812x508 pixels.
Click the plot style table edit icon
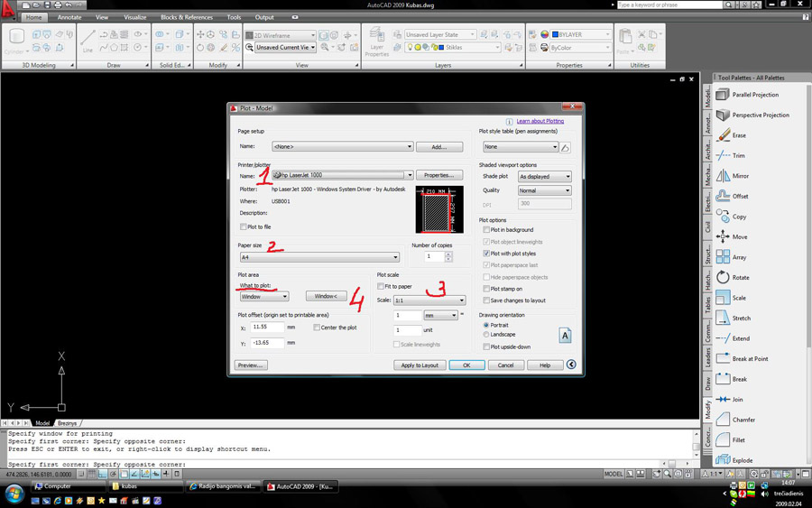[566, 147]
